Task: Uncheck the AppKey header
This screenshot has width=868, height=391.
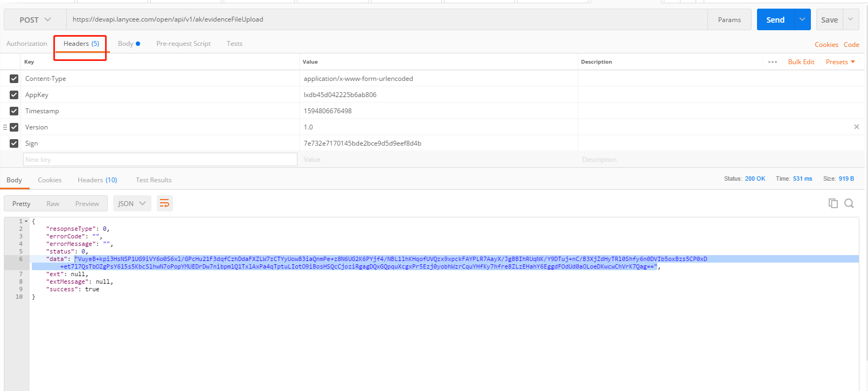Action: click(14, 95)
